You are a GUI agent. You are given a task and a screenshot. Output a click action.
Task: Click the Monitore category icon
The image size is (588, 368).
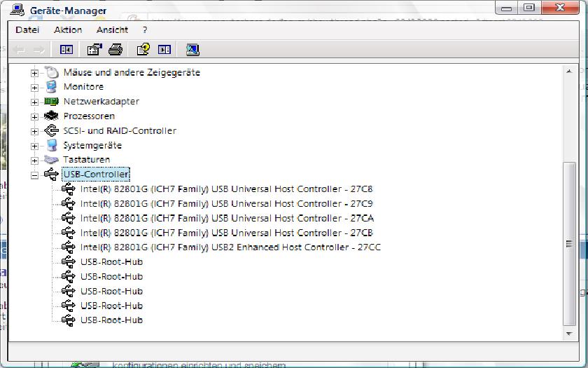coord(52,87)
